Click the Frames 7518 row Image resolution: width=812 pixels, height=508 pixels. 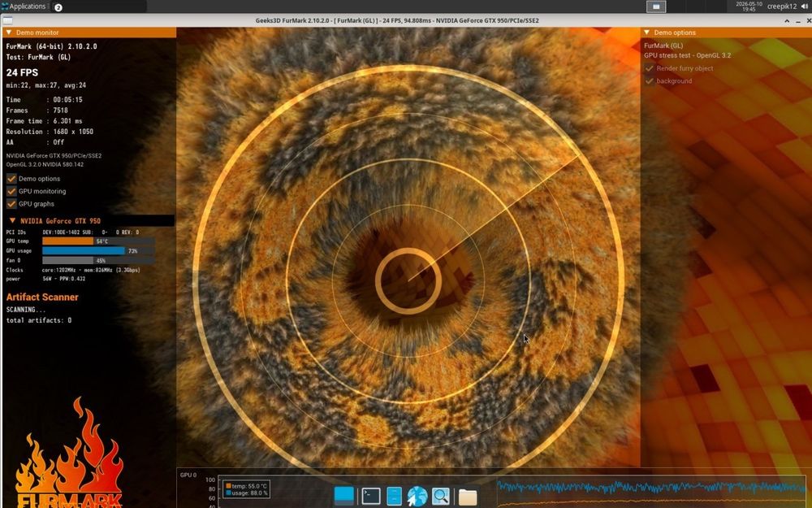click(37, 111)
